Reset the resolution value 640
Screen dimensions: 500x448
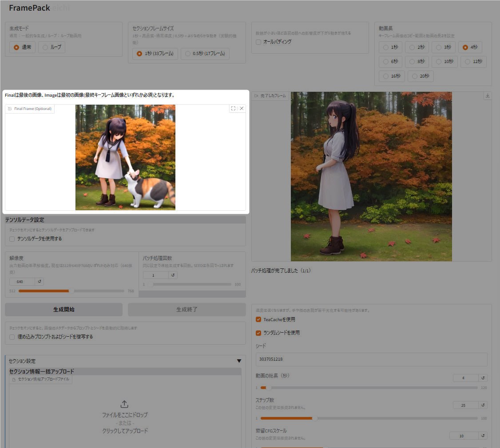[40, 282]
